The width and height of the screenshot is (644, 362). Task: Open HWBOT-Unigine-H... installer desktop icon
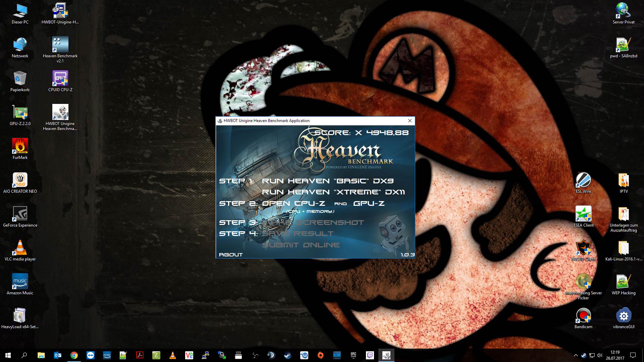point(60,14)
